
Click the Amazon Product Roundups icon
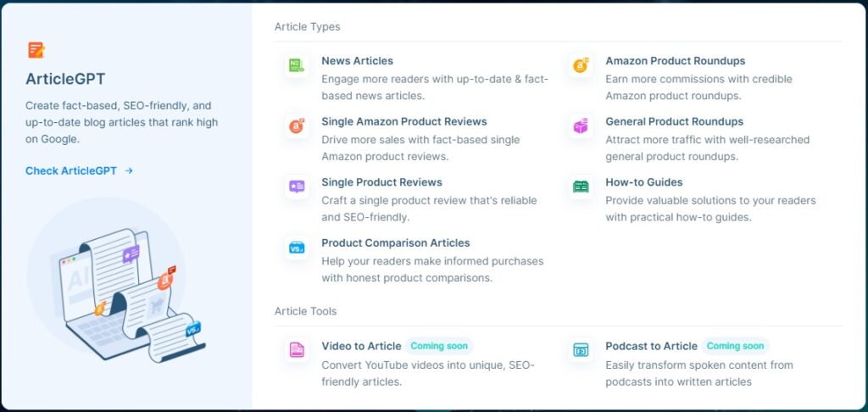[581, 66]
